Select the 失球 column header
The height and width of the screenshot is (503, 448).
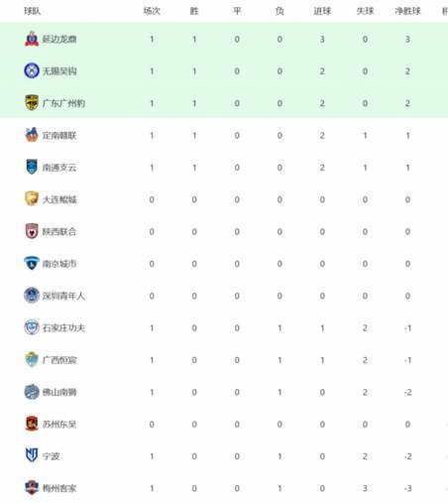pos(365,11)
